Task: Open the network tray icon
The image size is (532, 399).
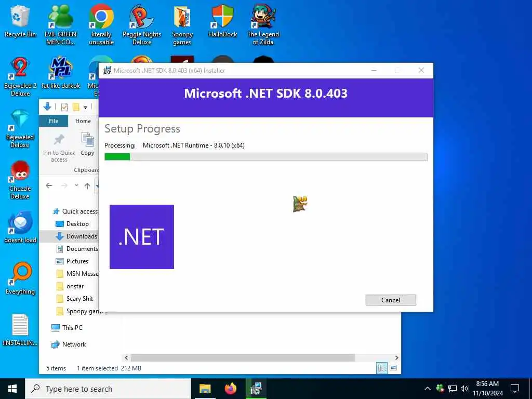Action: tap(453, 389)
